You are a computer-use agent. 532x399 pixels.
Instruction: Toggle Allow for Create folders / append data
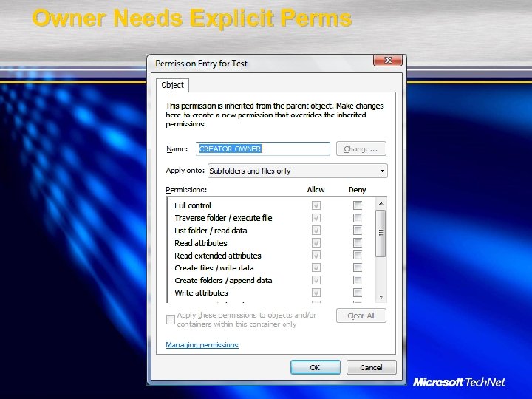point(316,280)
